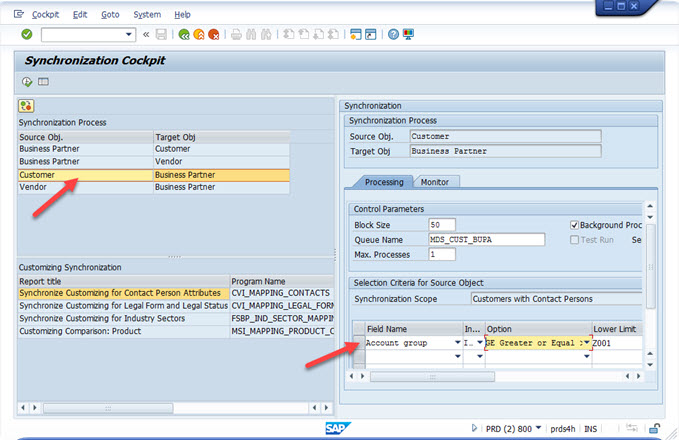679x440 pixels.
Task: Click the row selector button for Account group
Action: 359,343
